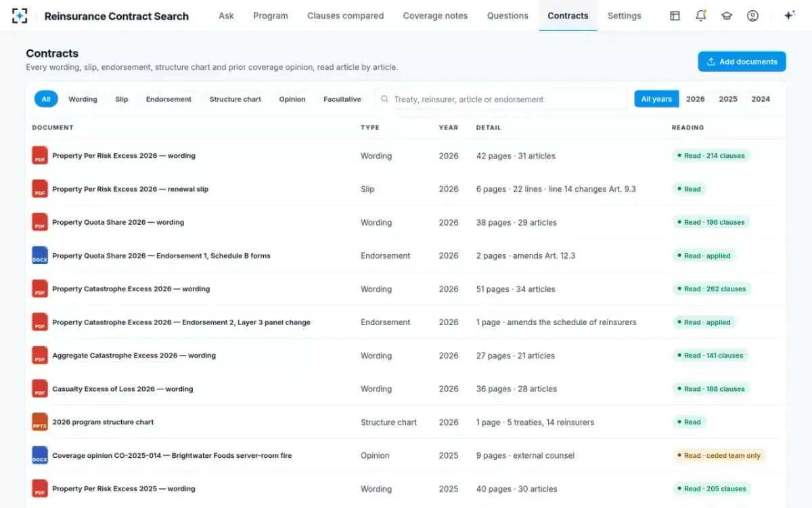Open Property Per Risk Excess 2026 — wording
This screenshot has width=812, height=508.
tap(124, 156)
